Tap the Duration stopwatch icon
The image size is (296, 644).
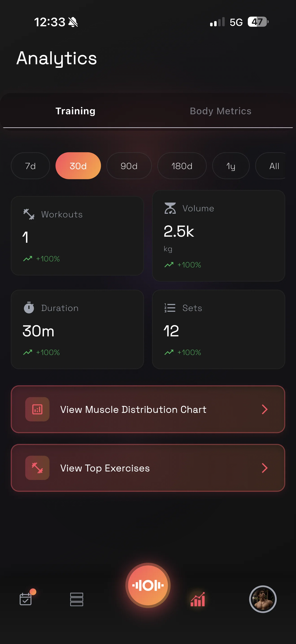click(29, 307)
